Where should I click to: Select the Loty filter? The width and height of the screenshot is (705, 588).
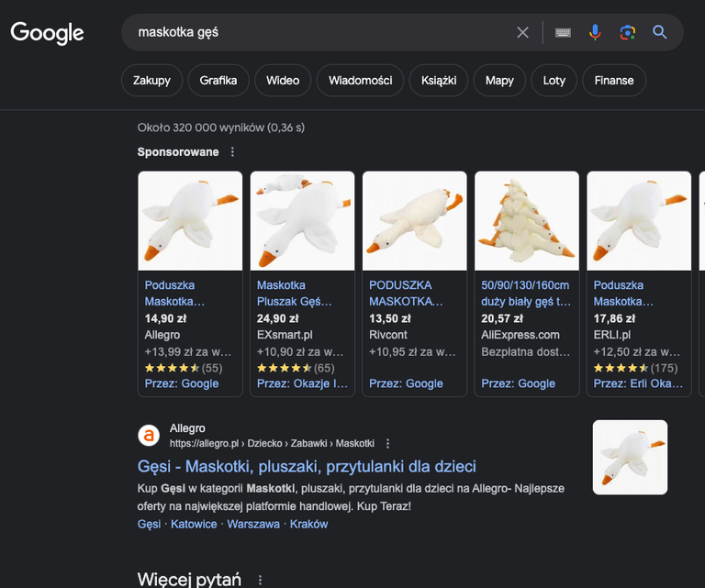click(554, 81)
